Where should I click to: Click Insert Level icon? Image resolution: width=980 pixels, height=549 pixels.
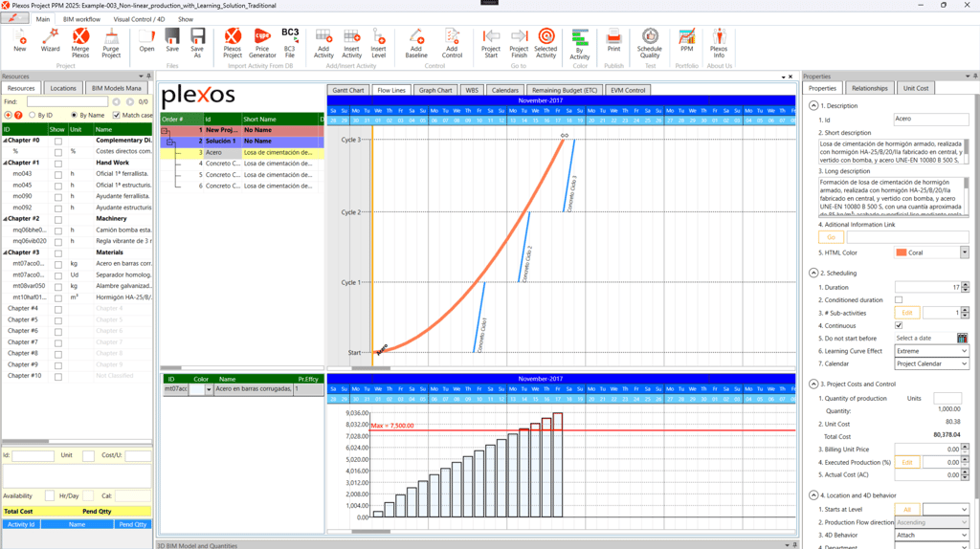click(x=378, y=43)
